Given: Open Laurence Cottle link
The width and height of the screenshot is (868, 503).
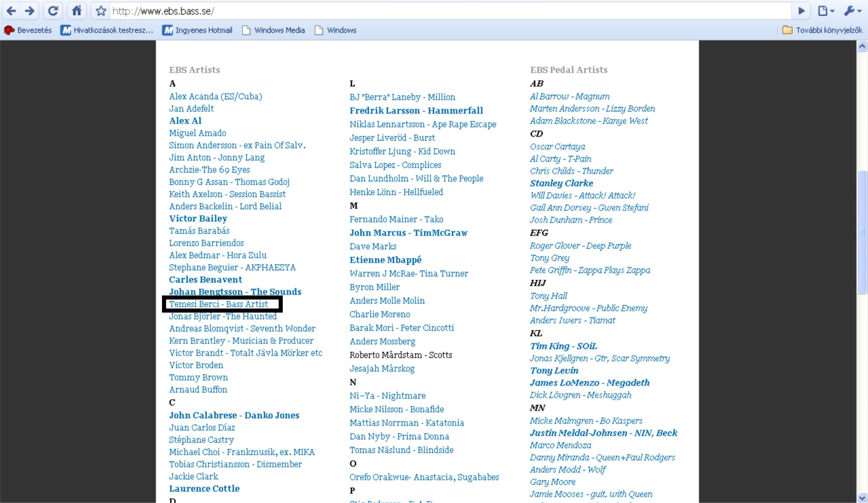Looking at the screenshot, I should [204, 489].
